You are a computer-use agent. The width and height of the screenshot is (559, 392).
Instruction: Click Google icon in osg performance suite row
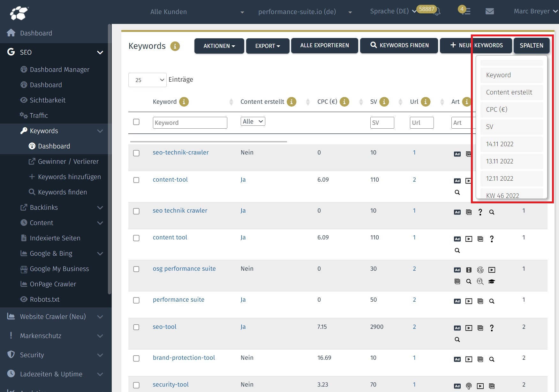pos(480,270)
